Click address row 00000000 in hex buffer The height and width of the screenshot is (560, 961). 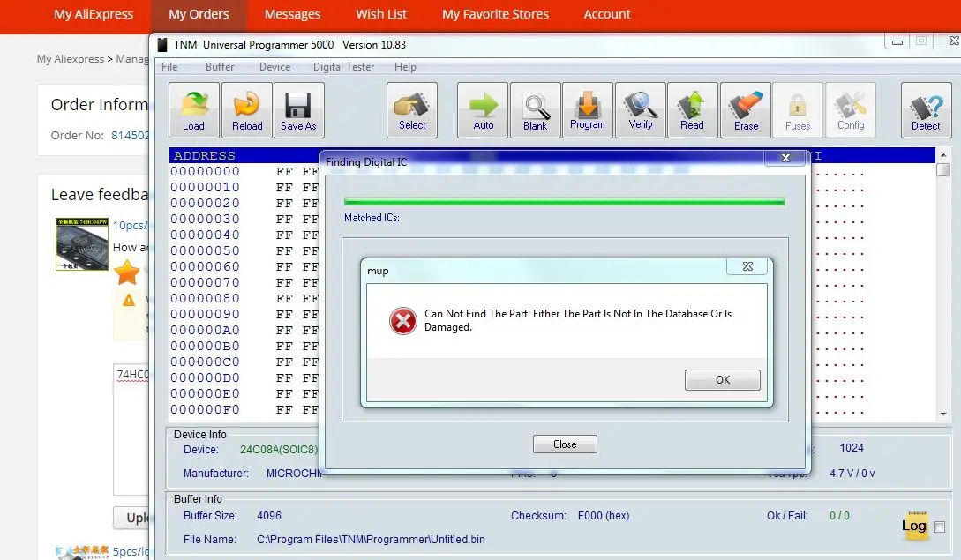205,172
